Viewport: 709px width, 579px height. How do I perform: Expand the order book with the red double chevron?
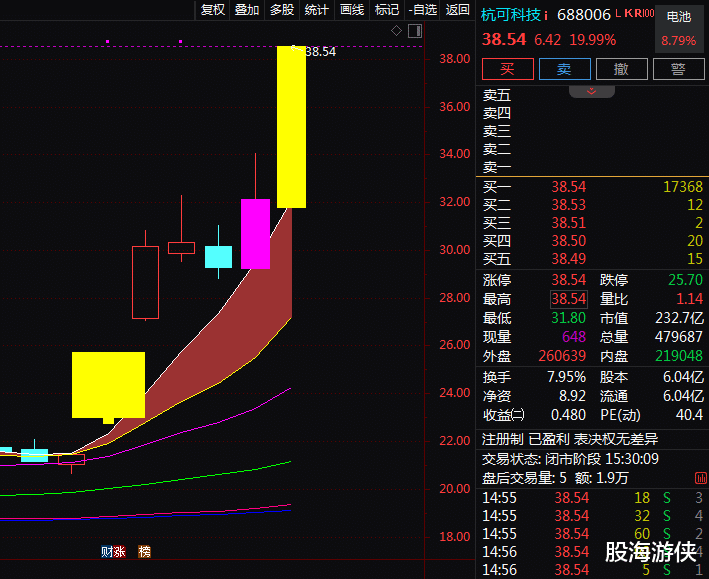click(x=591, y=91)
